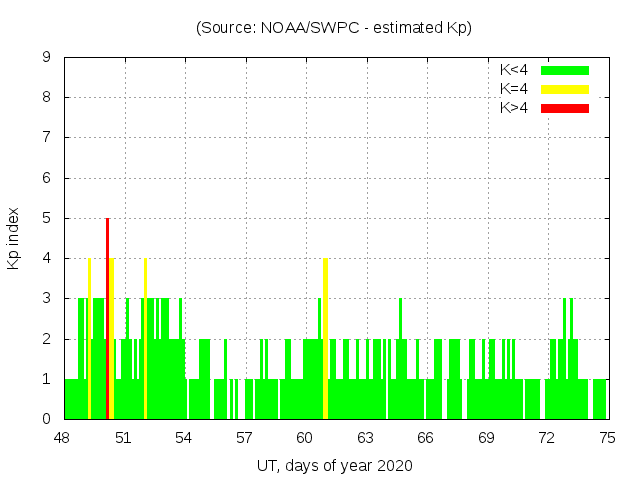Click the NOAA/SWPC source chart title
The image size is (640, 480).
tap(333, 28)
